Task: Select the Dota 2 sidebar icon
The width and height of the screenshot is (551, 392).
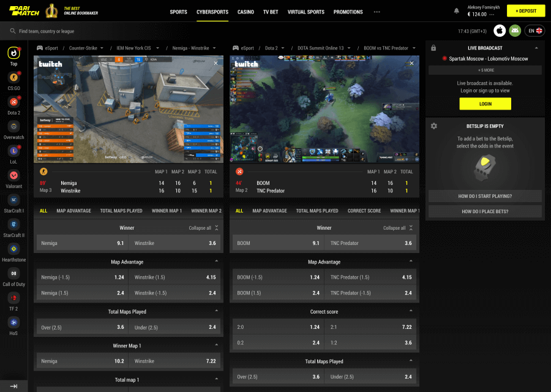Action: point(13,102)
